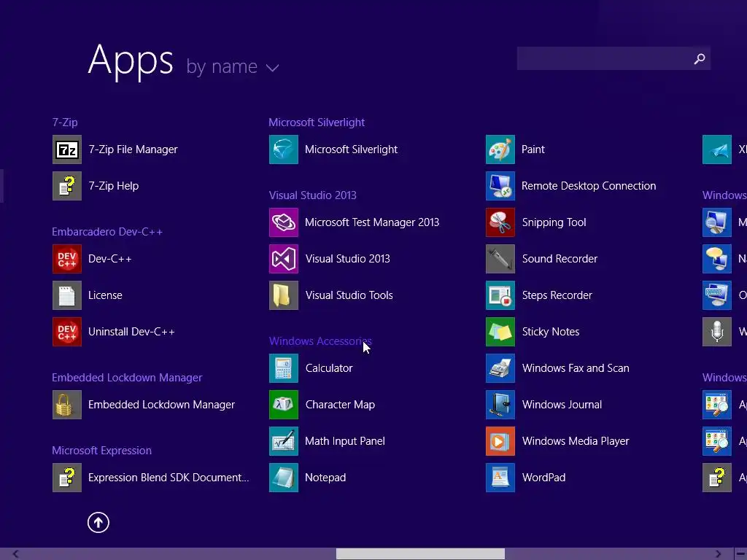Click the 'Steps Recorder' label

[x=557, y=295]
